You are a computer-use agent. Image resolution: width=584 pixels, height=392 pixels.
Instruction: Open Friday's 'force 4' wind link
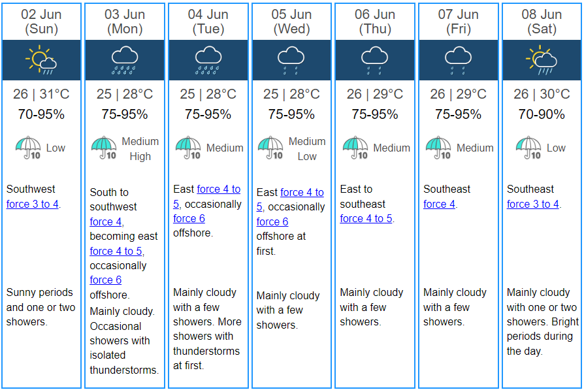tap(440, 204)
